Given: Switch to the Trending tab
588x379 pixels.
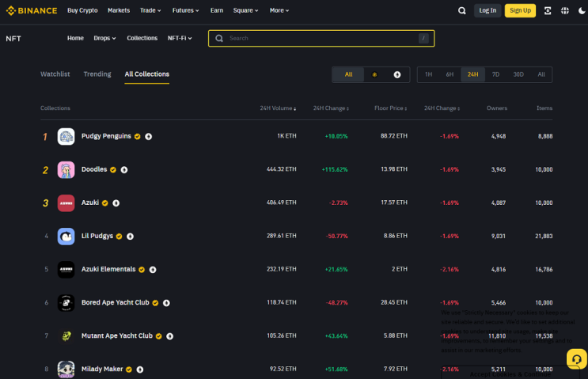Looking at the screenshot, I should tap(97, 74).
